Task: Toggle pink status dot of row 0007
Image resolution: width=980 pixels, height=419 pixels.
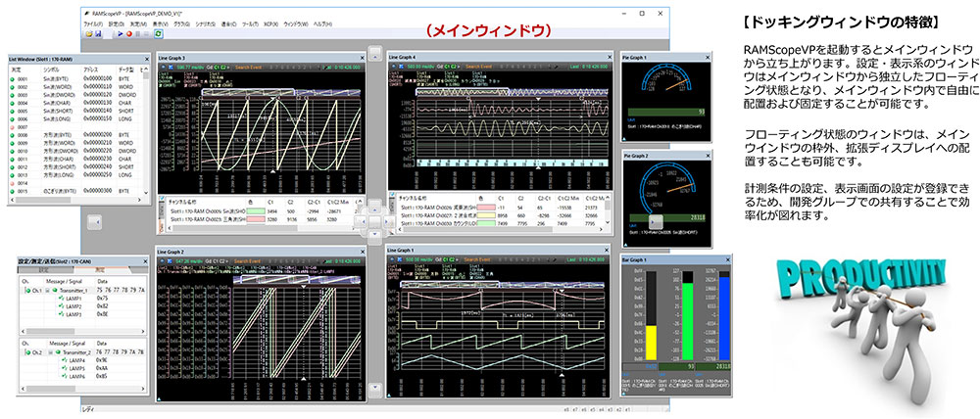Action: pyautogui.click(x=12, y=126)
